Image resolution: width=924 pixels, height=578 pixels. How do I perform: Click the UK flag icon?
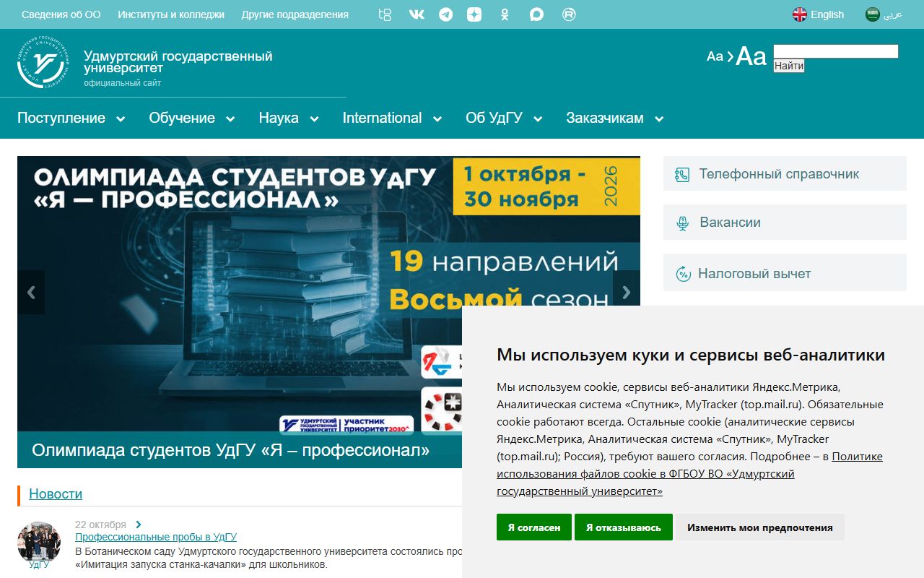click(x=800, y=14)
